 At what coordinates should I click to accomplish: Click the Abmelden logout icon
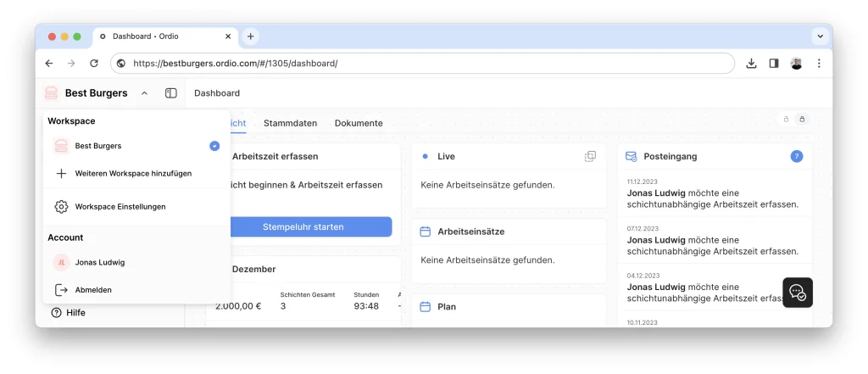[61, 290]
